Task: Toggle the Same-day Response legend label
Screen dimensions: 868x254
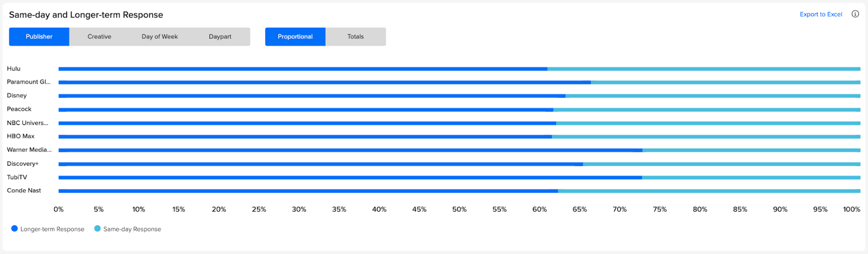Action: pos(132,229)
